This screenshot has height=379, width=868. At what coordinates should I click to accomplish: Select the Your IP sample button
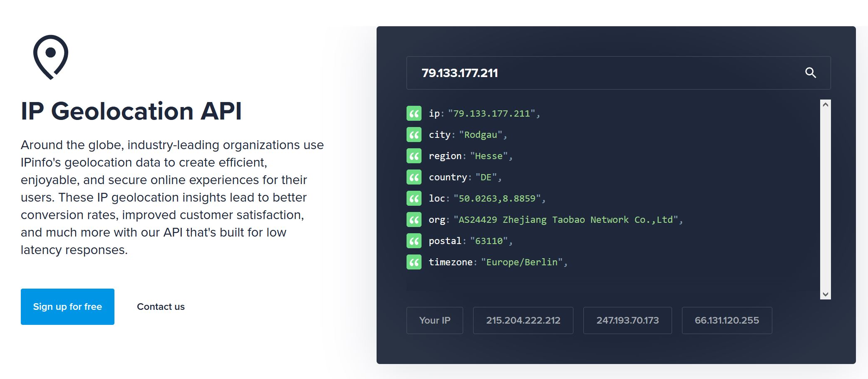click(x=434, y=320)
